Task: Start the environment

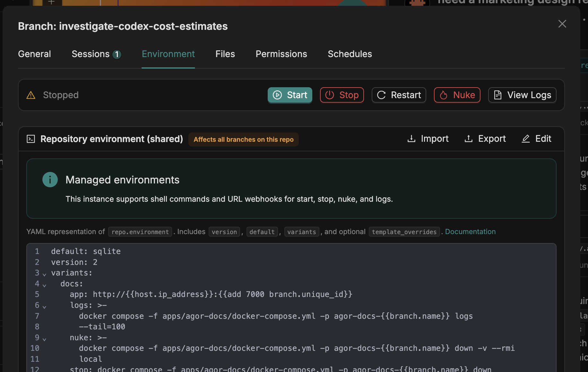Action: [290, 95]
